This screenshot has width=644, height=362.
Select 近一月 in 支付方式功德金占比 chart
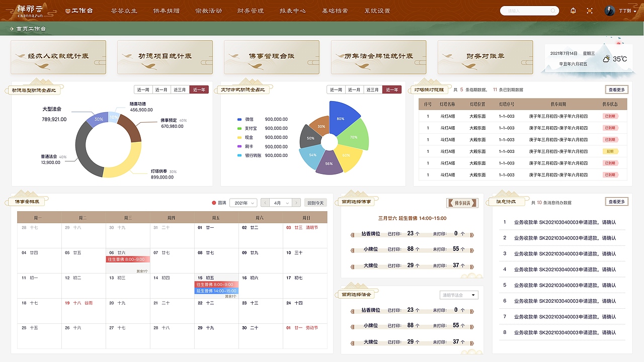coord(355,89)
